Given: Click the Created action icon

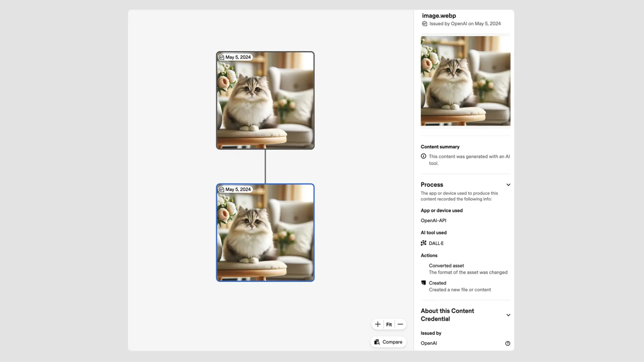Looking at the screenshot, I should click(x=424, y=283).
